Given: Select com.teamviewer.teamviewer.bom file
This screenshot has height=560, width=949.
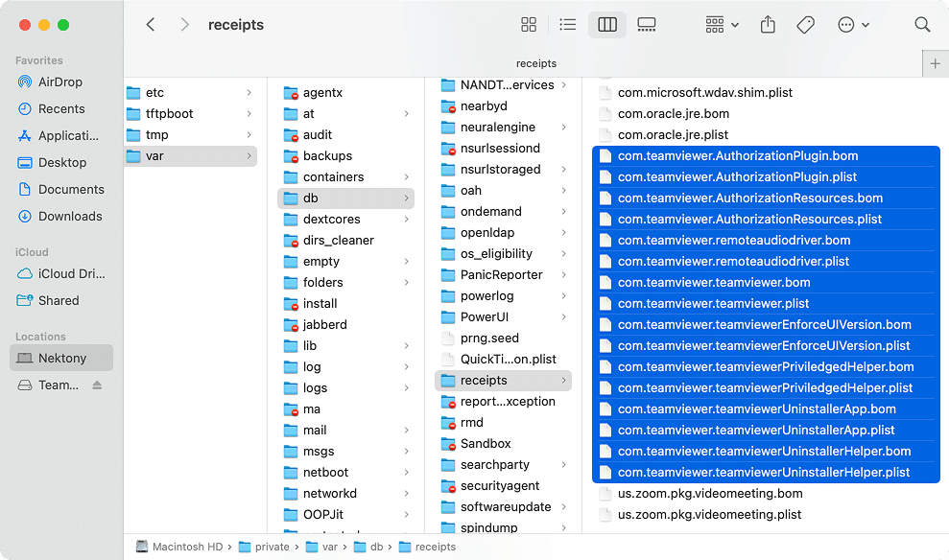Looking at the screenshot, I should click(766, 283).
